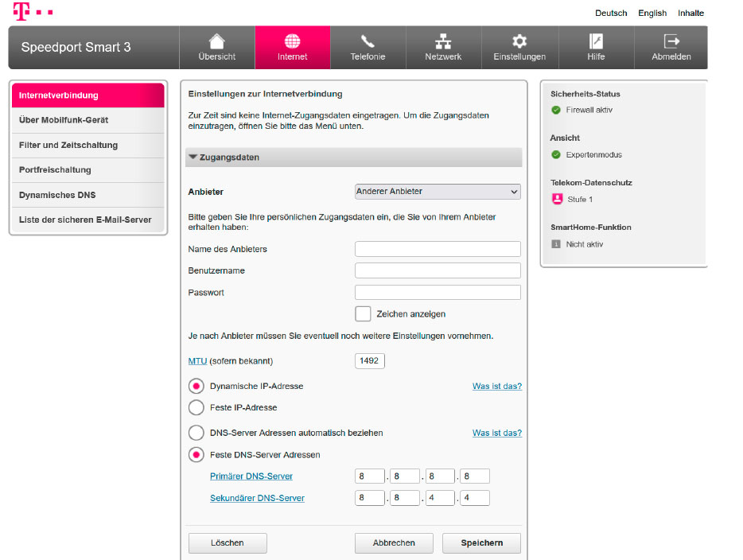Open Telefonie phone icon

pos(368,41)
